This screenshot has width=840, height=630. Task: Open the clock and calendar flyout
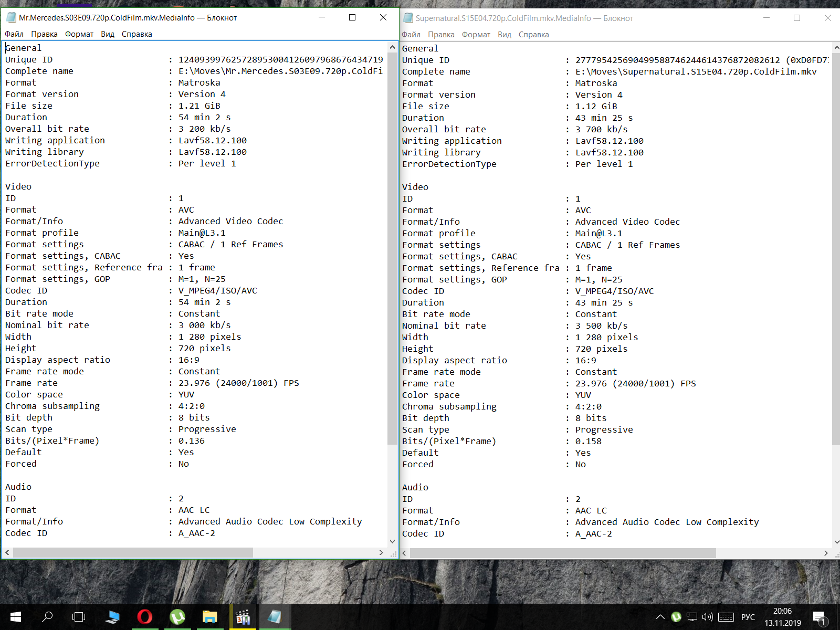coord(783,617)
